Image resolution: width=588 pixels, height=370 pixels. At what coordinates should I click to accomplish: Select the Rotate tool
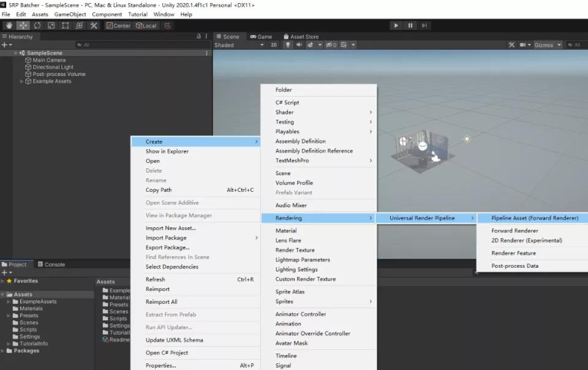[37, 26]
